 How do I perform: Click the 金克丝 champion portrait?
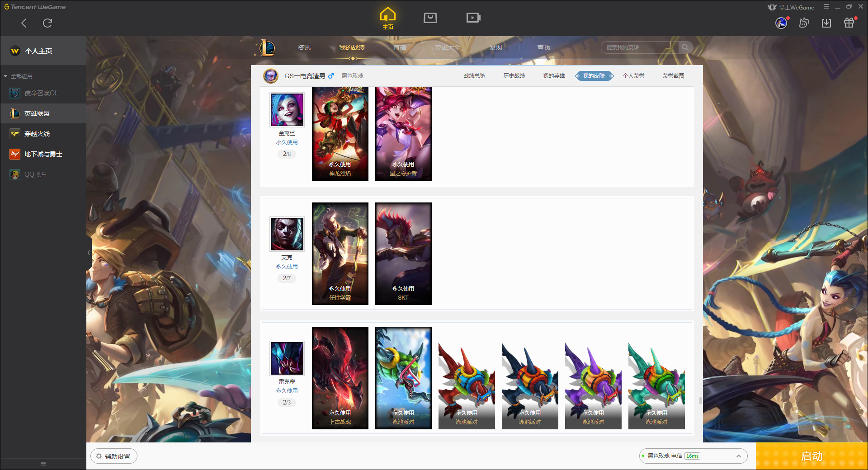click(287, 110)
